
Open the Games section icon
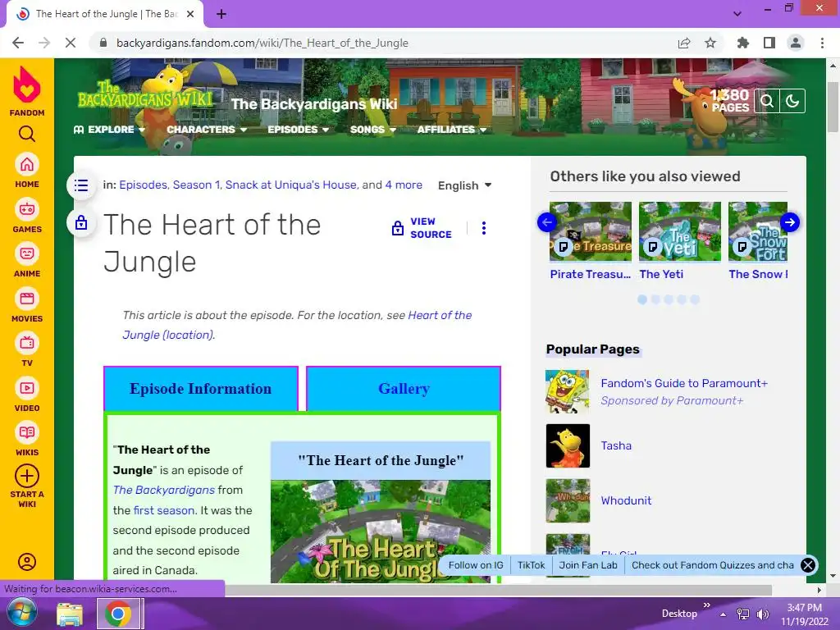click(x=27, y=209)
